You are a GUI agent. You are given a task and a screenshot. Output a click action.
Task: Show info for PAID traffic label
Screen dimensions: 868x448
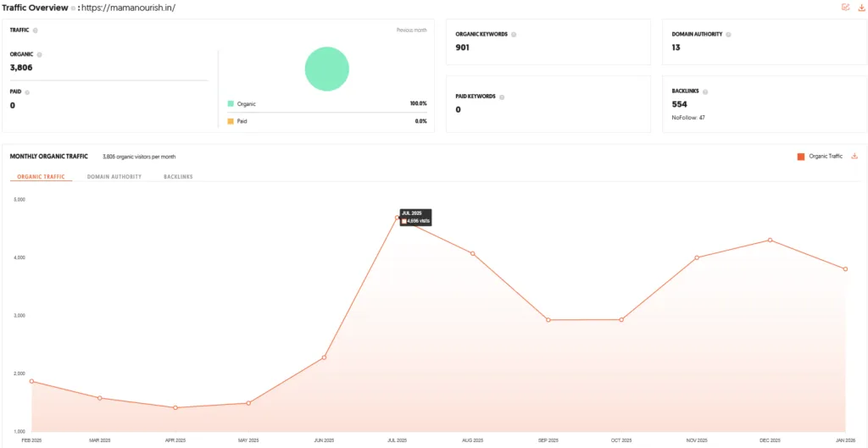(x=27, y=92)
